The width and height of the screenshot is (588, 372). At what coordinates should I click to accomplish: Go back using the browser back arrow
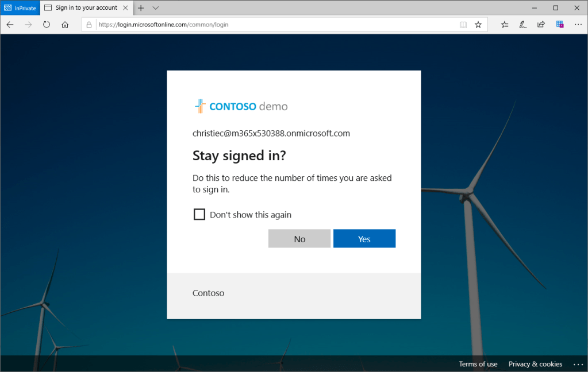pyautogui.click(x=10, y=25)
